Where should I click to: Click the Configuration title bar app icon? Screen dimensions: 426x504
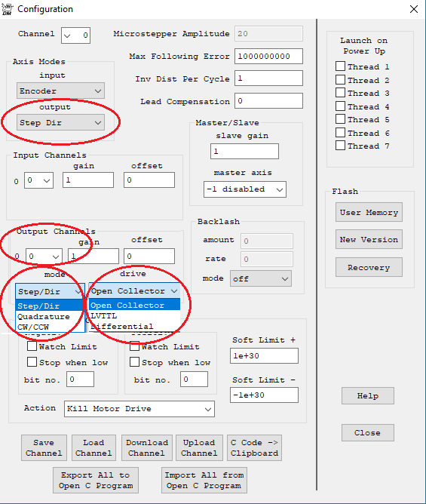(x=7, y=9)
